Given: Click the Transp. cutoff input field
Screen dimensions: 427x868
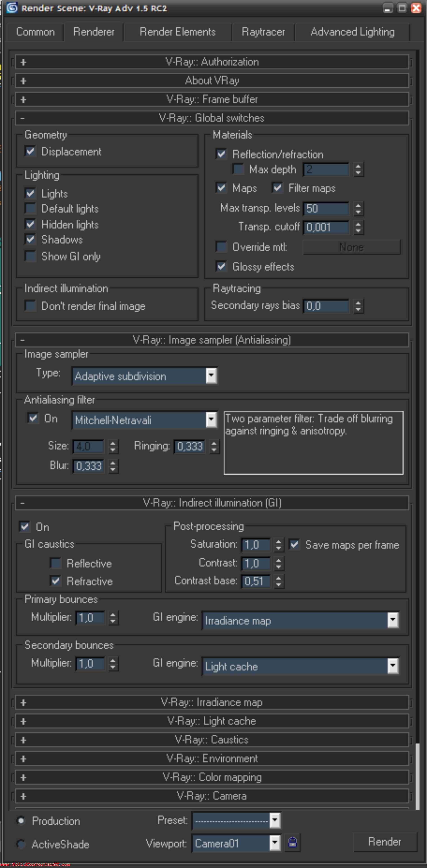Looking at the screenshot, I should click(326, 228).
